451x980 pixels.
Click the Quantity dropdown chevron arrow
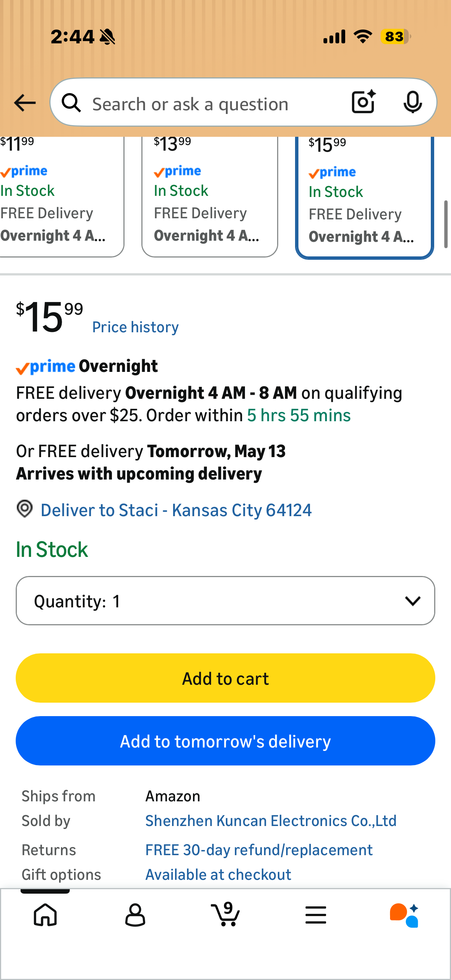[x=412, y=601]
